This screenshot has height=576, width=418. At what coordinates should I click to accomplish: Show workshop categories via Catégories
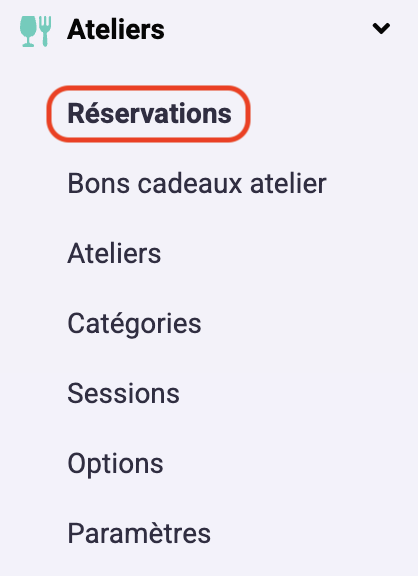click(134, 324)
